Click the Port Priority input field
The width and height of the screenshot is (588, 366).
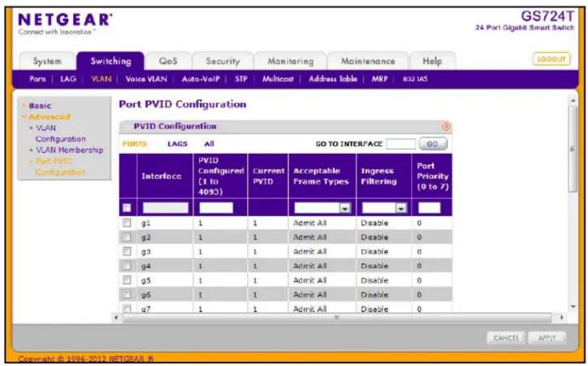(430, 208)
